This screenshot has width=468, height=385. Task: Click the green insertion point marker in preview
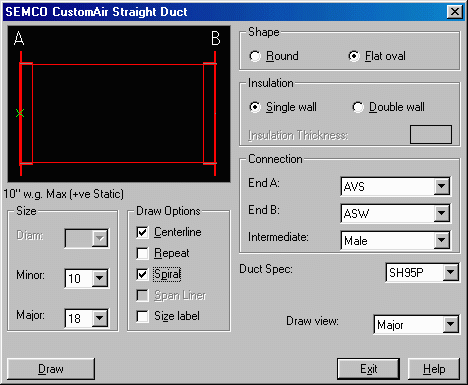pos(20,113)
